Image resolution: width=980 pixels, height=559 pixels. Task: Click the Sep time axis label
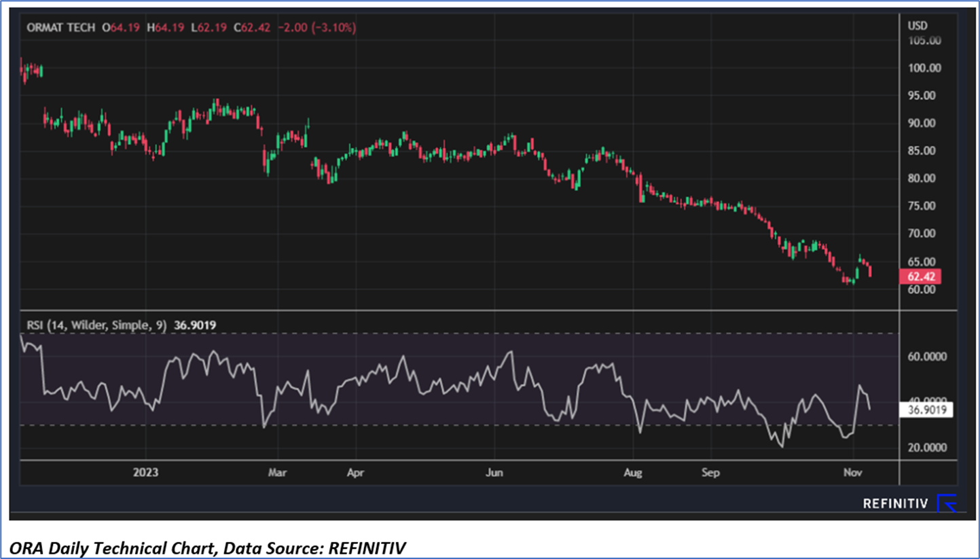[711, 471]
